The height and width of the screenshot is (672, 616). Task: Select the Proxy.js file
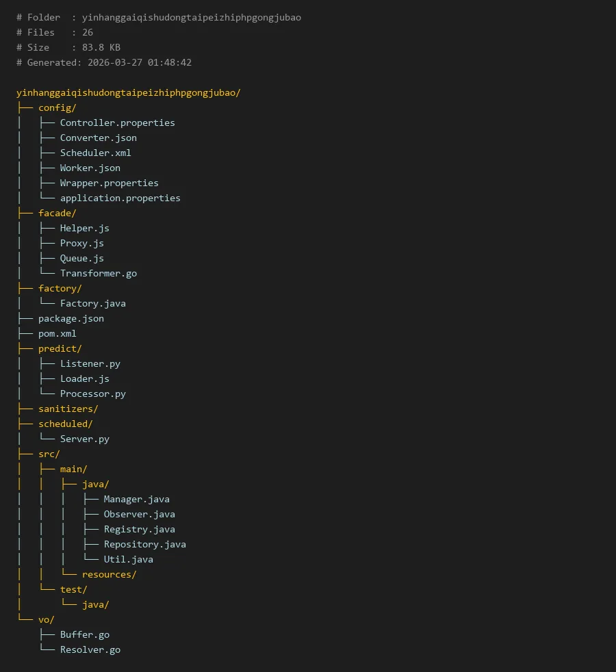tap(81, 244)
